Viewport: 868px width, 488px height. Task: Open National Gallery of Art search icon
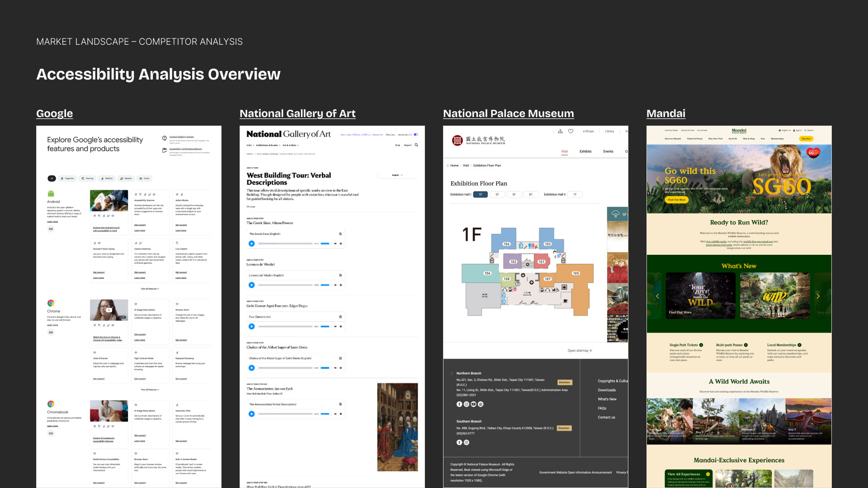coord(416,145)
